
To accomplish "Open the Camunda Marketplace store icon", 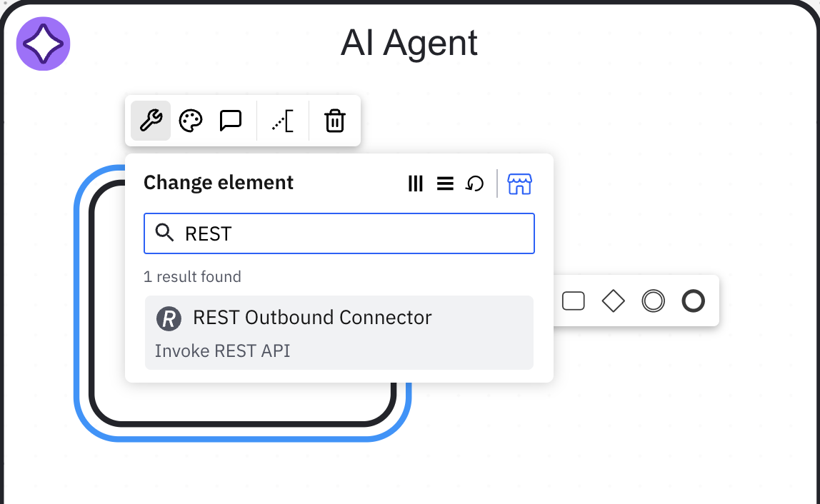I will point(519,183).
